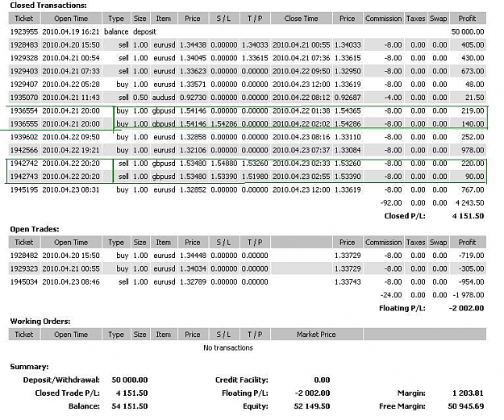Click the Margin value 1 203.81
The width and height of the screenshot is (504, 420).
point(468,393)
